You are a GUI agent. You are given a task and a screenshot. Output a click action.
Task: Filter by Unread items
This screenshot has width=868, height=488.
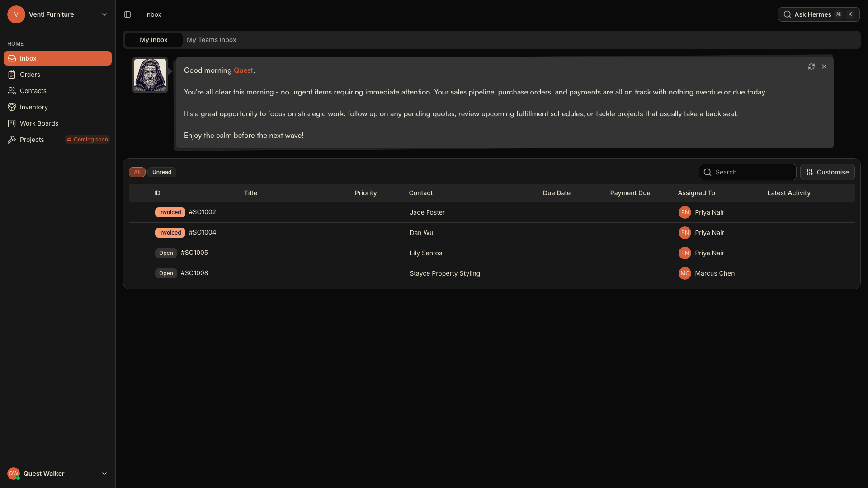tap(162, 172)
